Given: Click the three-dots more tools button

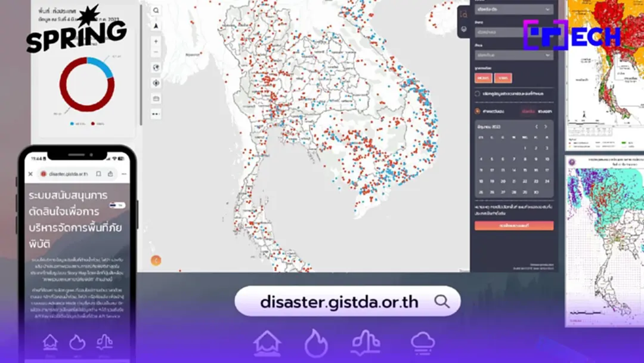Looking at the screenshot, I should coord(156,114).
